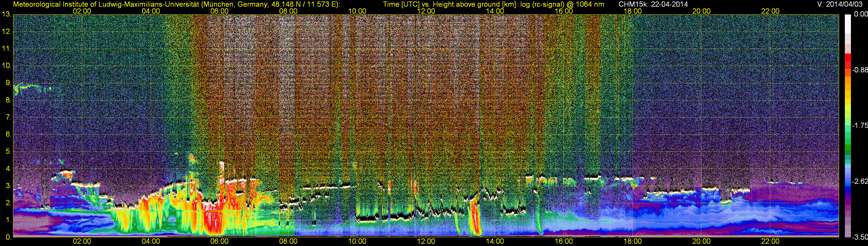
Task: Select the "6." height axis label
Action: point(8,135)
